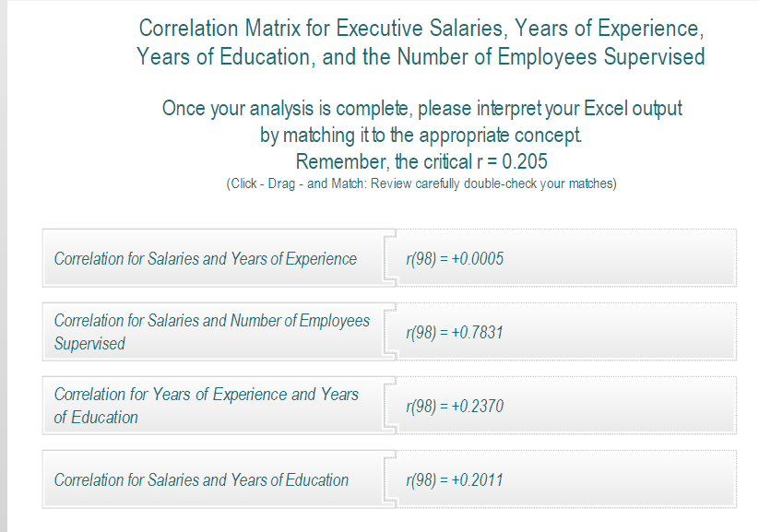Click the line 'Once your analysis is complete'
The height and width of the screenshot is (532, 759).
[421, 108]
